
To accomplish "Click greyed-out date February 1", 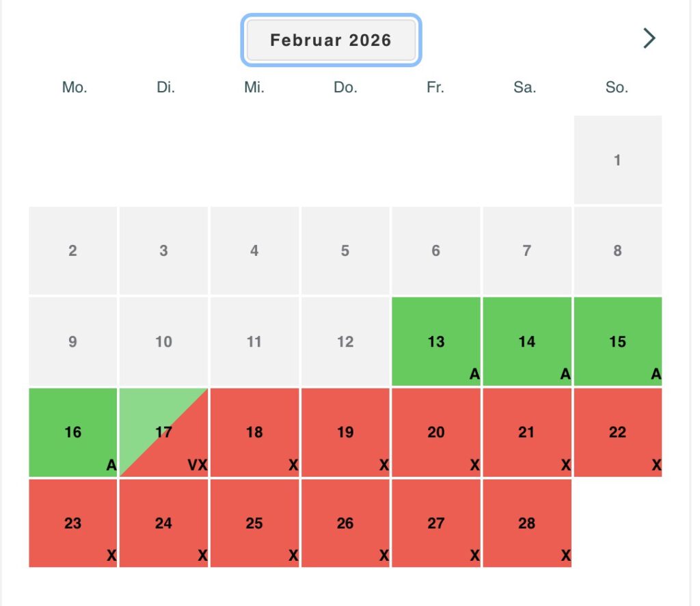I will [617, 160].
